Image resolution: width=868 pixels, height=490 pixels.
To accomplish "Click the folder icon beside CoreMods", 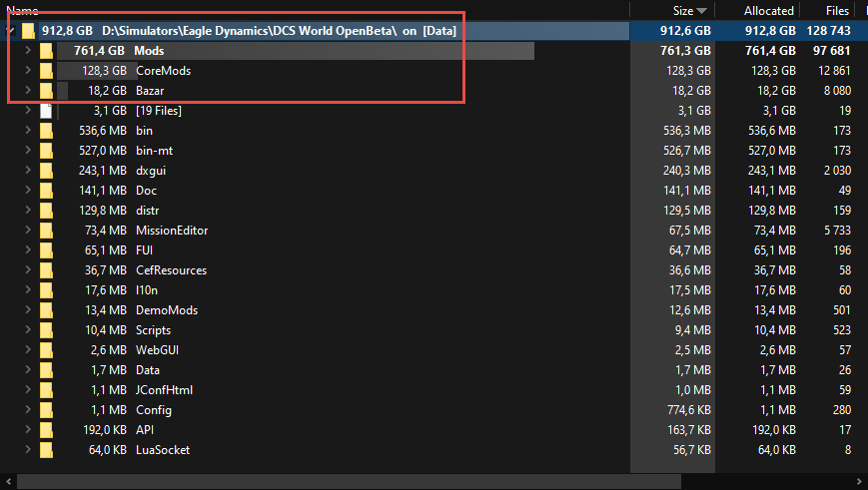I will [47, 71].
